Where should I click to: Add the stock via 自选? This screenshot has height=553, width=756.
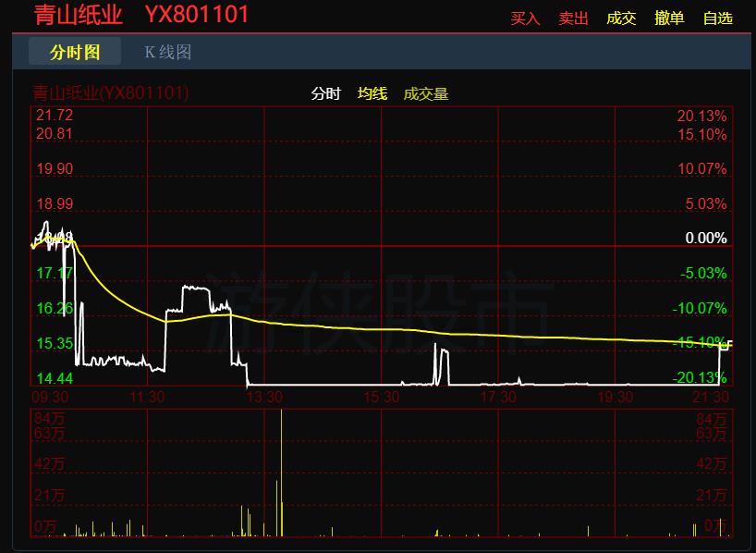[x=718, y=18]
